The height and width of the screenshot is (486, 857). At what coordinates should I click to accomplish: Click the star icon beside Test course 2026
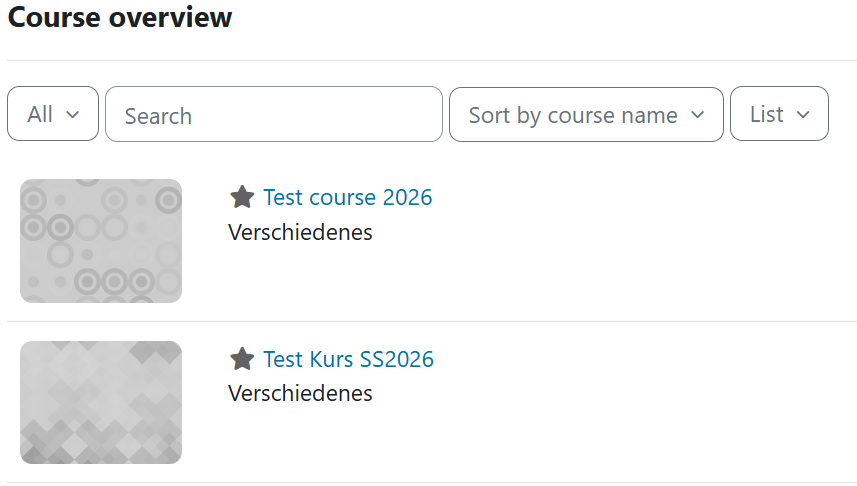242,197
